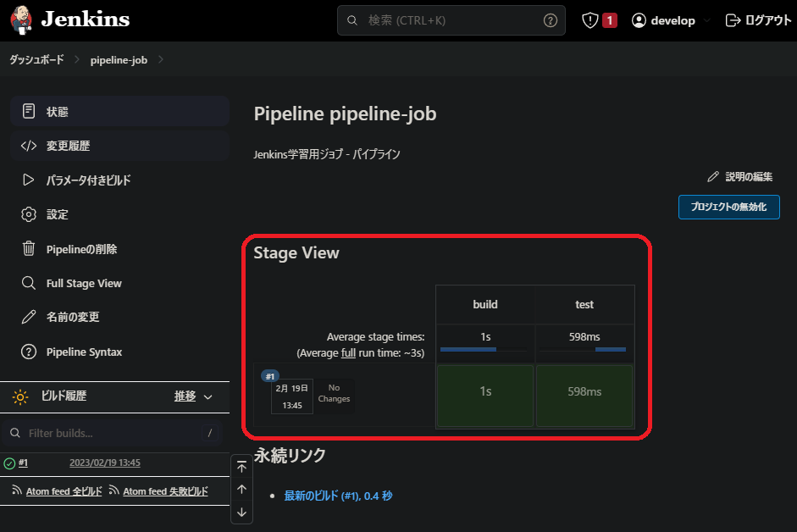Click the magnifier icon beside Full Stage View
The image size is (797, 532).
[29, 283]
